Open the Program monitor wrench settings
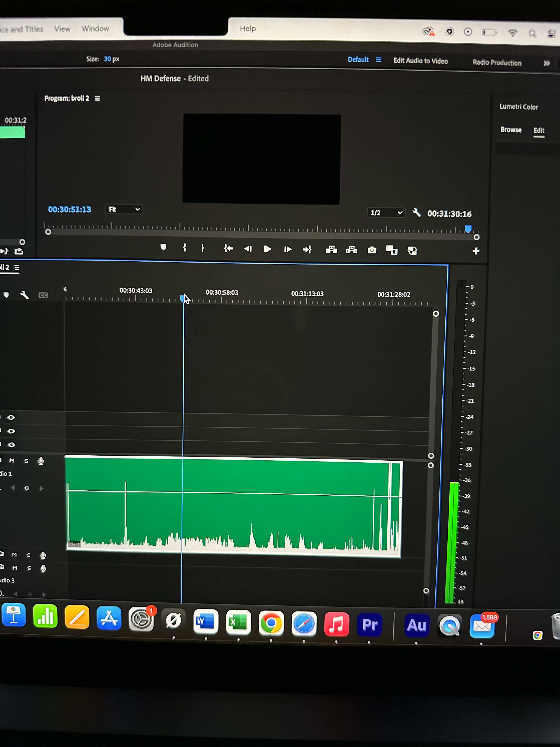The image size is (560, 747). [x=416, y=213]
